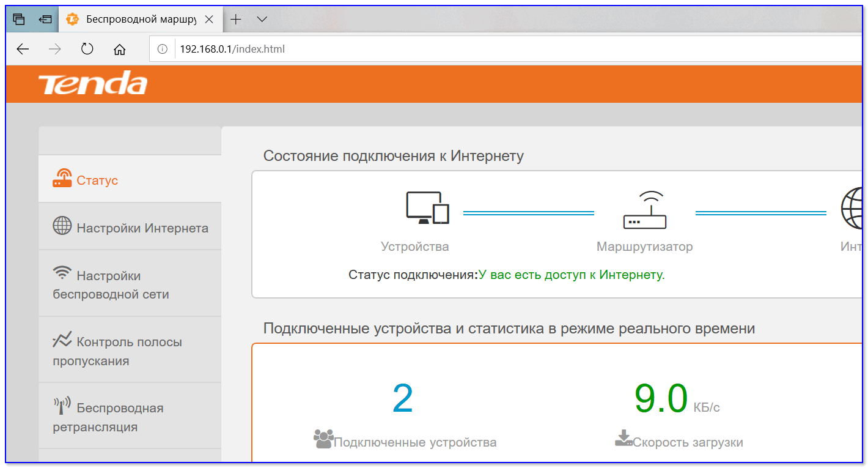
Task: Open Беспроводная ретрансляция section
Action: pos(130,417)
